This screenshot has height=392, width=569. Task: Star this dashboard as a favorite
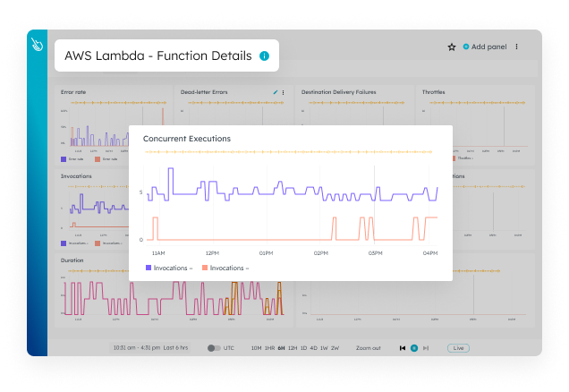[x=452, y=47]
